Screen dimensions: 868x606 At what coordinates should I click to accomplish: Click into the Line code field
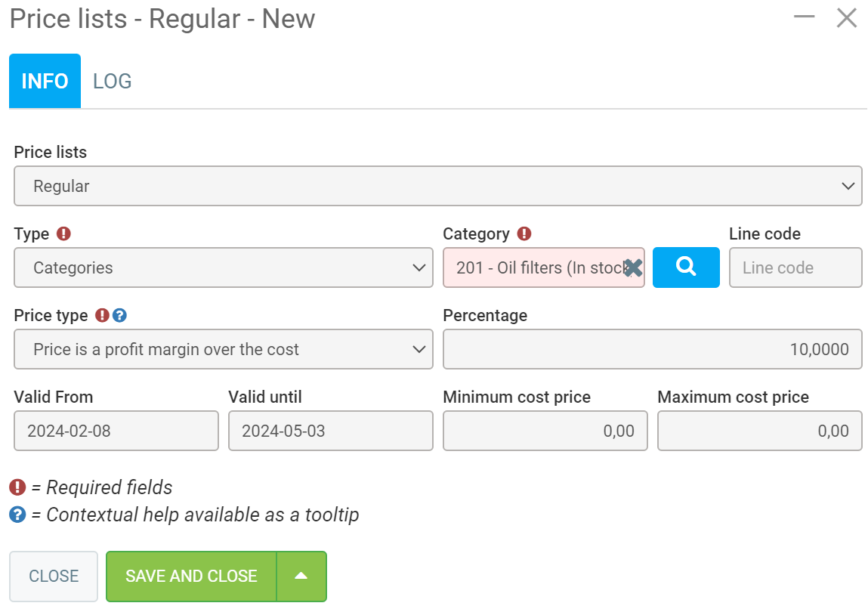795,267
